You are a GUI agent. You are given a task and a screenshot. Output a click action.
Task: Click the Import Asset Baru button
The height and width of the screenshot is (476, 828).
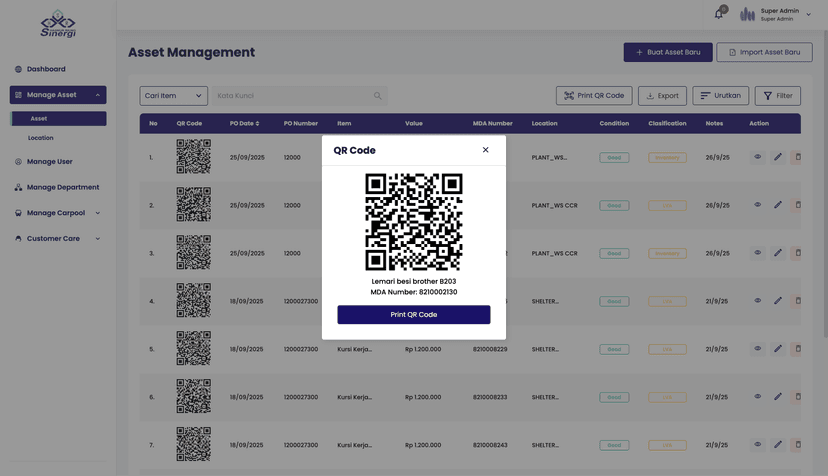click(764, 52)
